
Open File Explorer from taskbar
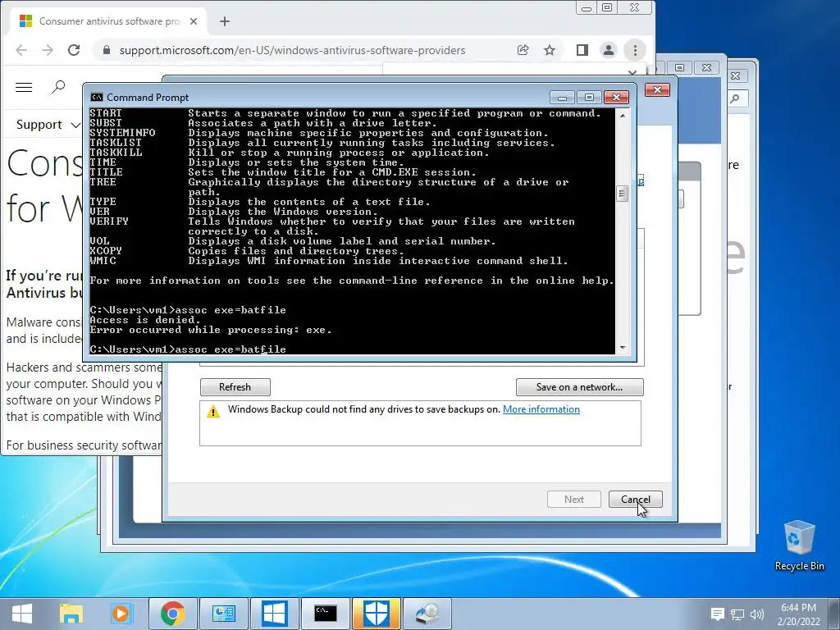tap(71, 614)
